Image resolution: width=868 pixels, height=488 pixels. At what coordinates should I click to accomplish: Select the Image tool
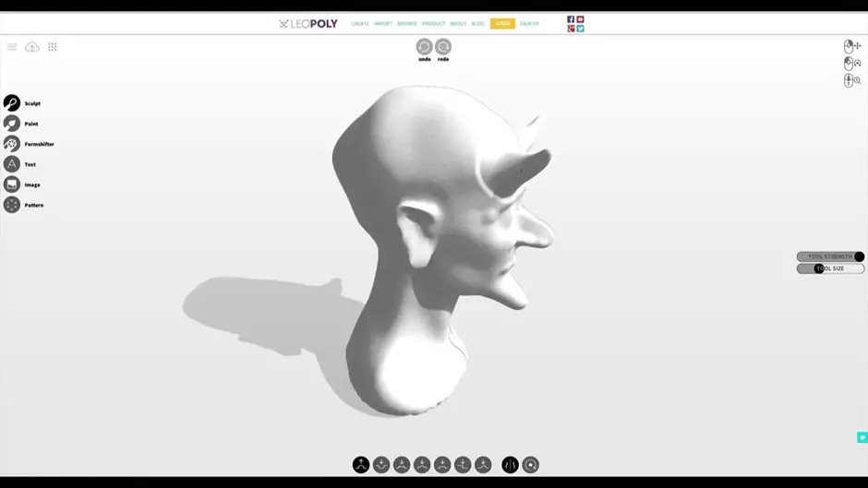point(12,184)
